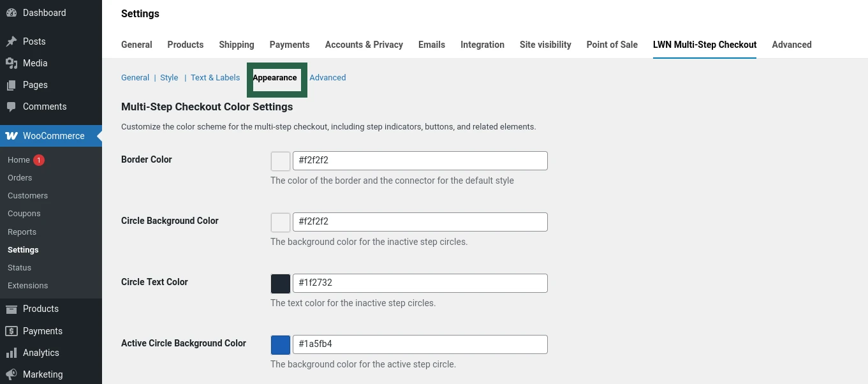Open the Advanced sub-section link
Screen dimensions: 868x384
point(328,78)
